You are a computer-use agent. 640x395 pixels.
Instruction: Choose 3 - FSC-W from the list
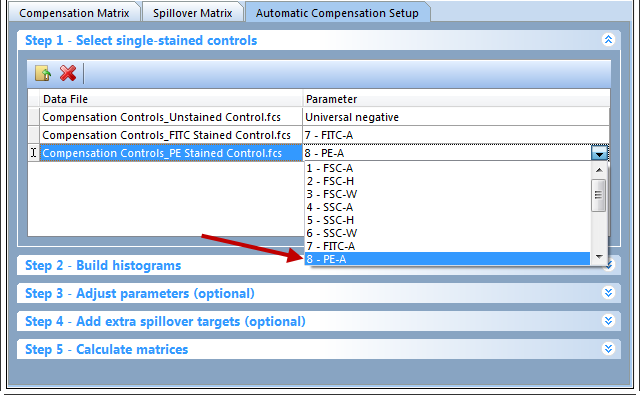tap(448, 194)
